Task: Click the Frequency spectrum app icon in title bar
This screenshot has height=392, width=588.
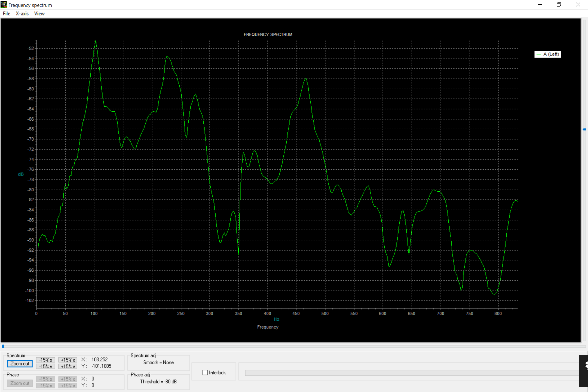Action: tap(4, 5)
